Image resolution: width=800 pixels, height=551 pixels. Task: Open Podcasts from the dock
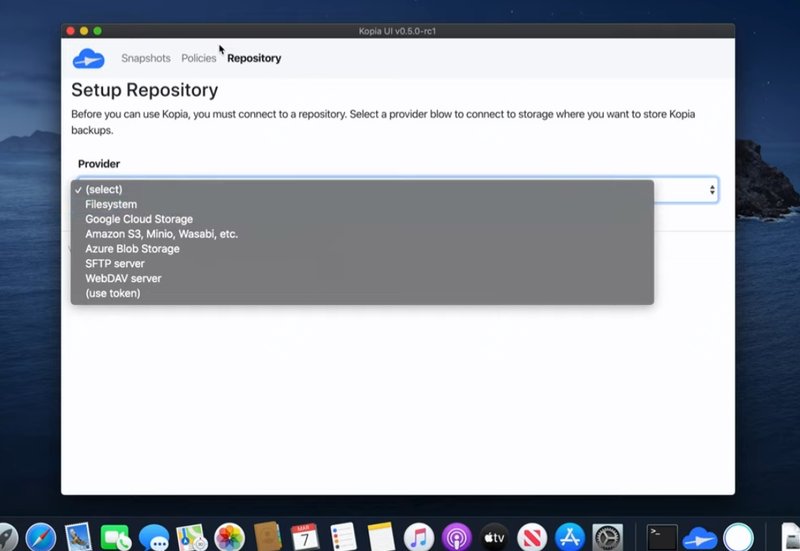[456, 538]
